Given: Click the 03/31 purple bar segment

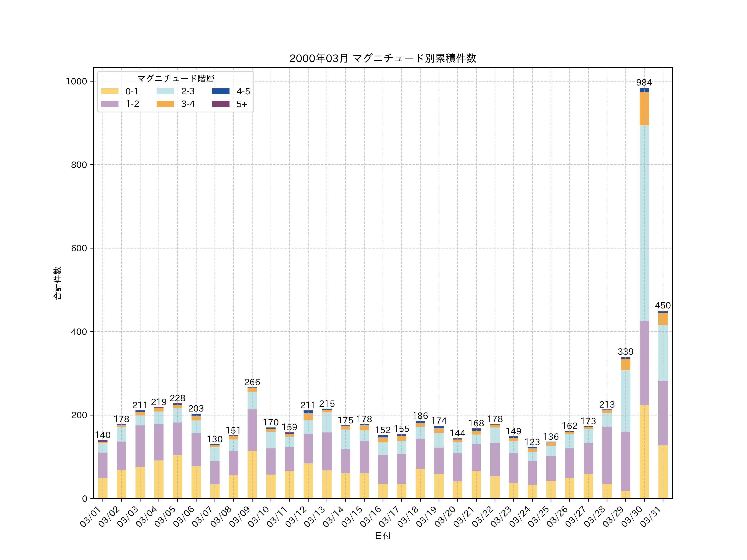Looking at the screenshot, I should [x=663, y=413].
